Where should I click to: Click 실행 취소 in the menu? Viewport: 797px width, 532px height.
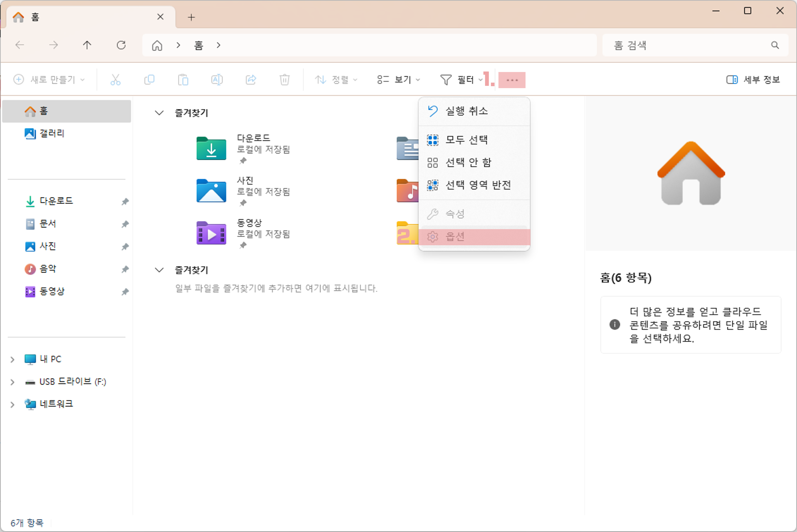[466, 111]
